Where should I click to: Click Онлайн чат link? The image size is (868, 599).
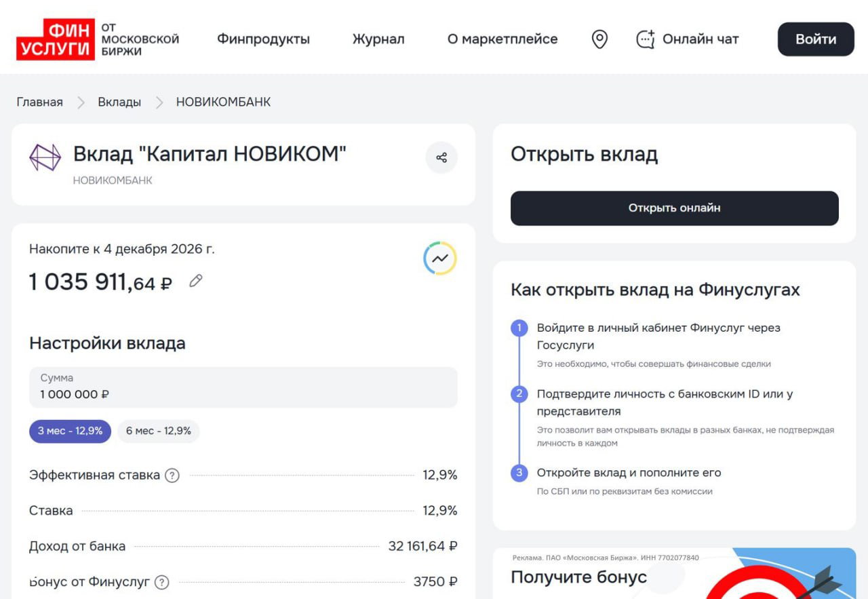pyautogui.click(x=701, y=39)
